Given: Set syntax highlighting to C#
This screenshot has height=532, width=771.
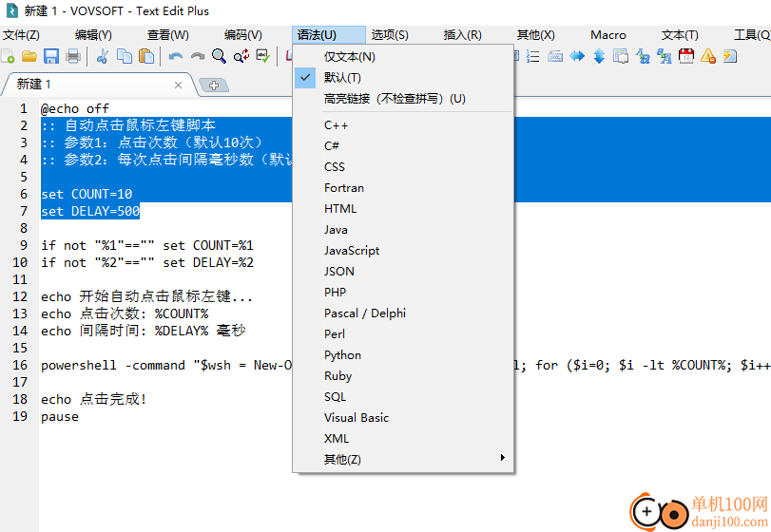Looking at the screenshot, I should [403, 146].
